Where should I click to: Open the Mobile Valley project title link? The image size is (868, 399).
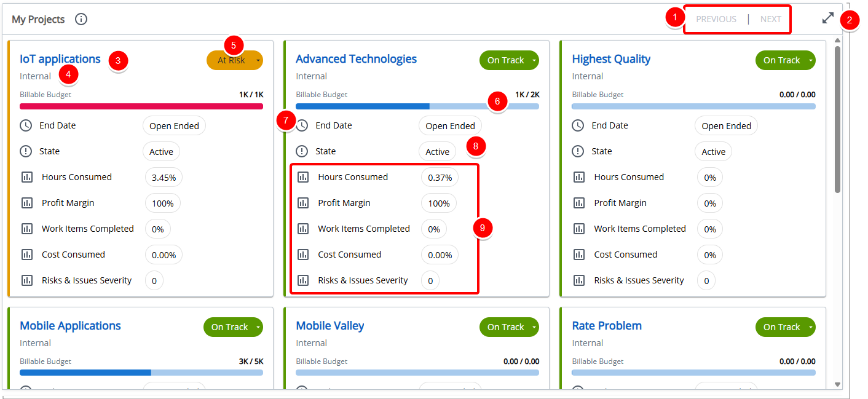[329, 325]
